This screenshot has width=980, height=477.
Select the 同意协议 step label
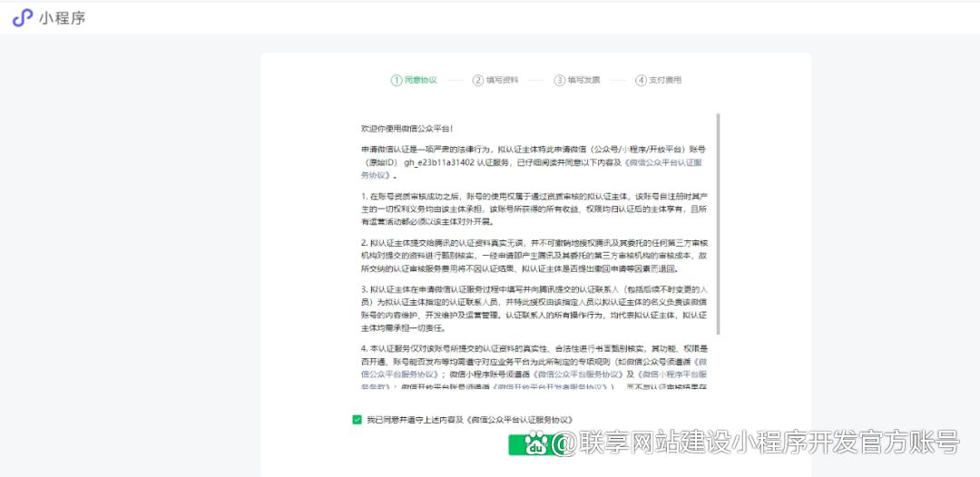click(421, 80)
